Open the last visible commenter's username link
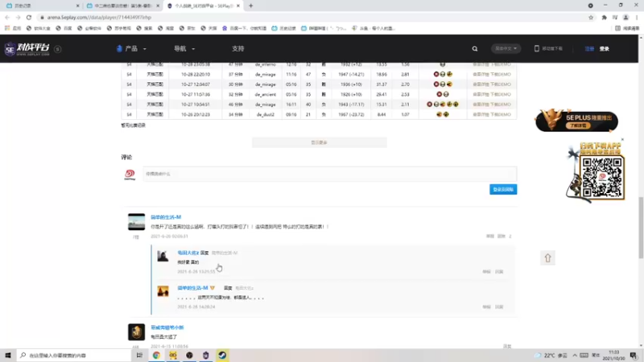This screenshot has height=362, width=644. coord(167,327)
